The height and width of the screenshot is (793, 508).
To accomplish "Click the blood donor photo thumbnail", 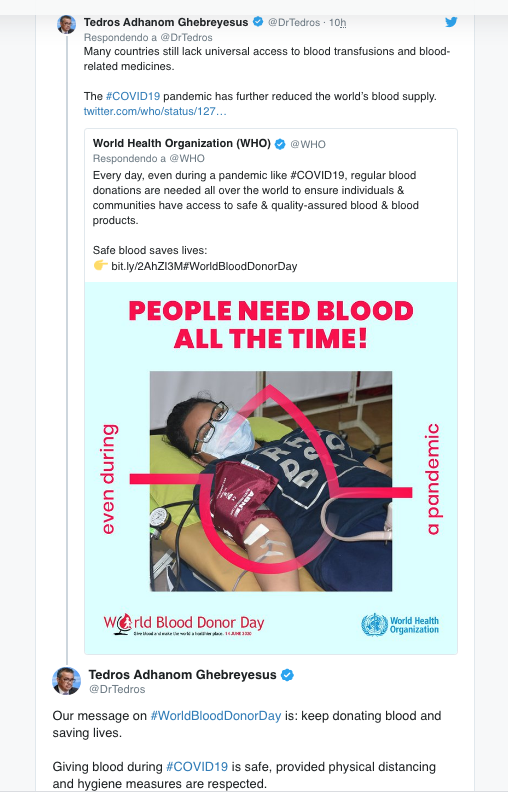I will (x=271, y=481).
